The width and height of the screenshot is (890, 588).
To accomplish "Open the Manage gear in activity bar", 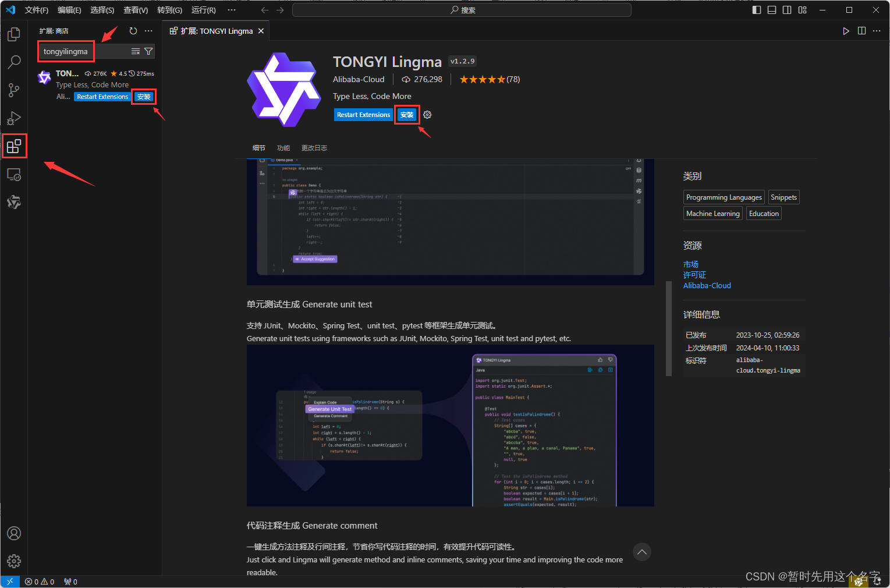I will click(14, 561).
